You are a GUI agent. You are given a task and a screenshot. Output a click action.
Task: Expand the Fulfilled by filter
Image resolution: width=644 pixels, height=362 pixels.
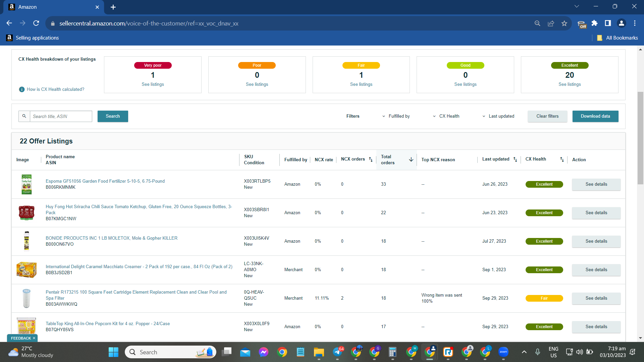[396, 116]
